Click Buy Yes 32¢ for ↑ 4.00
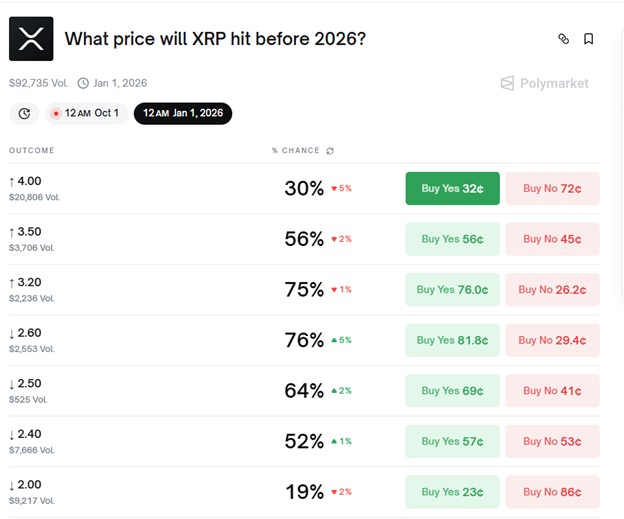This screenshot has height=519, width=624. tap(452, 188)
